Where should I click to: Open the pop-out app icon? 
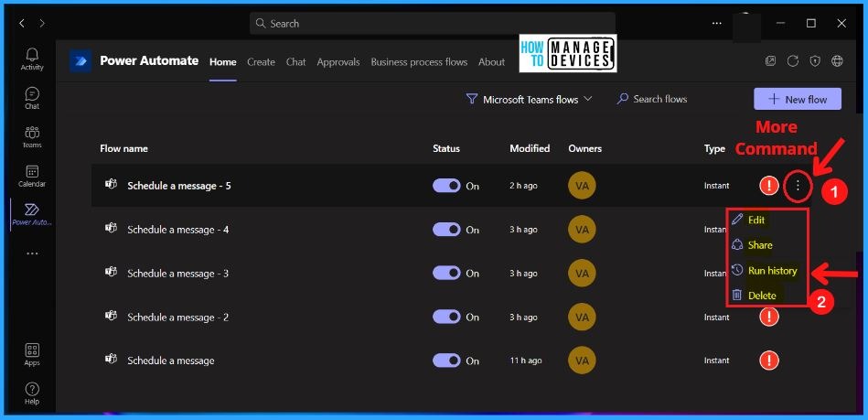click(x=770, y=61)
